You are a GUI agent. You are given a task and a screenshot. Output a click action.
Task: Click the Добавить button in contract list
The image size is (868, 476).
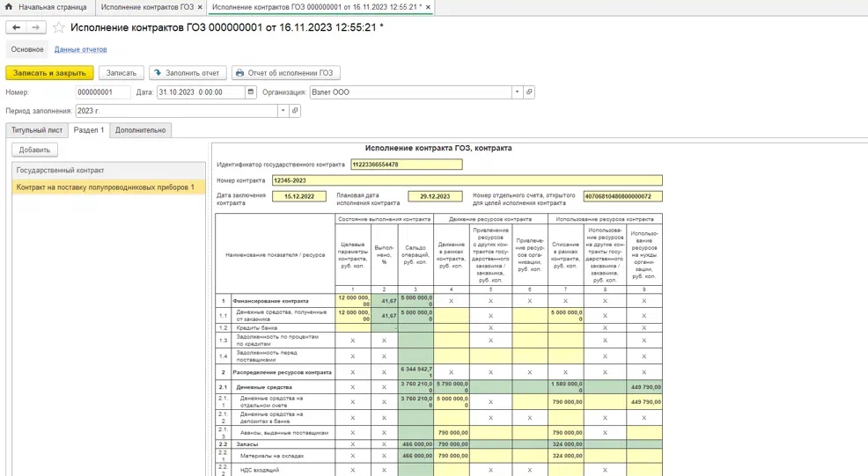(x=34, y=150)
